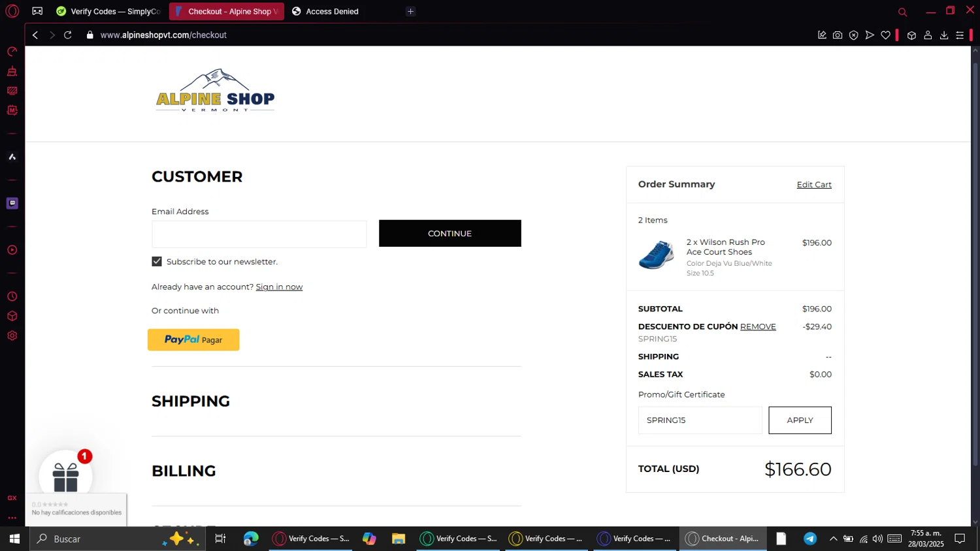Click the SHIPPING section heading

(191, 401)
